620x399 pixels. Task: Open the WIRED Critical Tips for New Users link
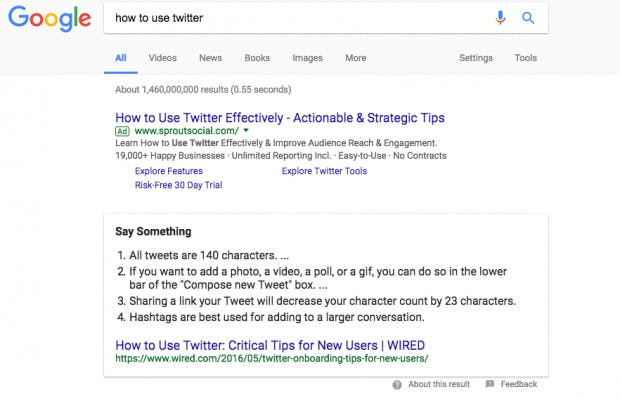[270, 345]
